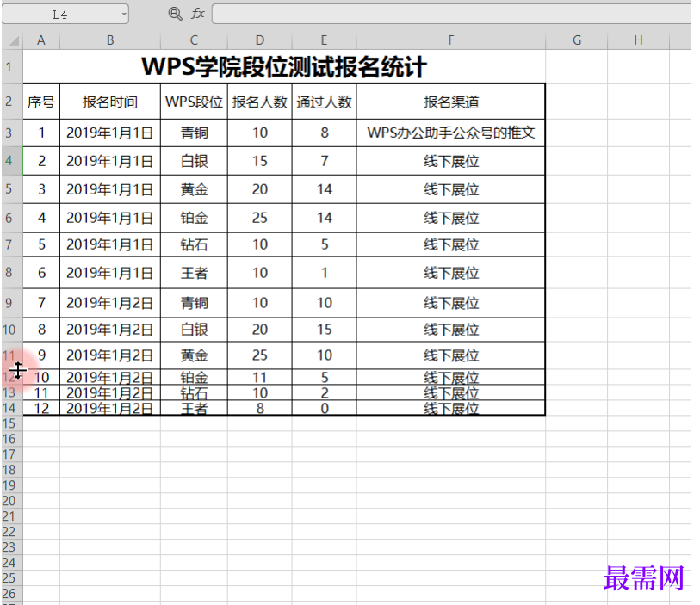
Task: Click the fx insert function icon
Action: pyautogui.click(x=197, y=14)
